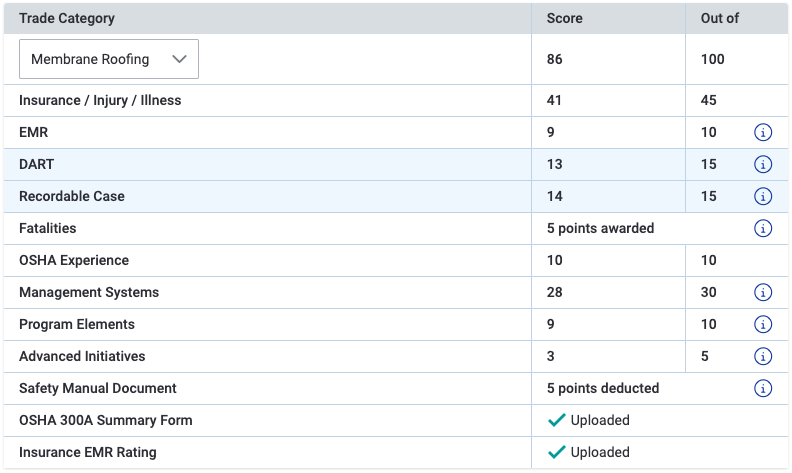This screenshot has width=792, height=473.
Task: Click the DART row info icon
Action: coord(763,164)
